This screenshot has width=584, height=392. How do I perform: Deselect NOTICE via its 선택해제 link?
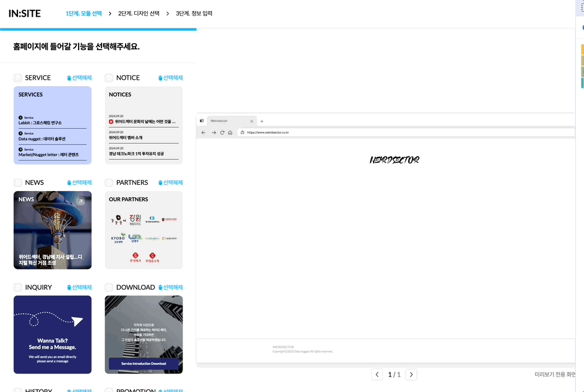(171, 78)
